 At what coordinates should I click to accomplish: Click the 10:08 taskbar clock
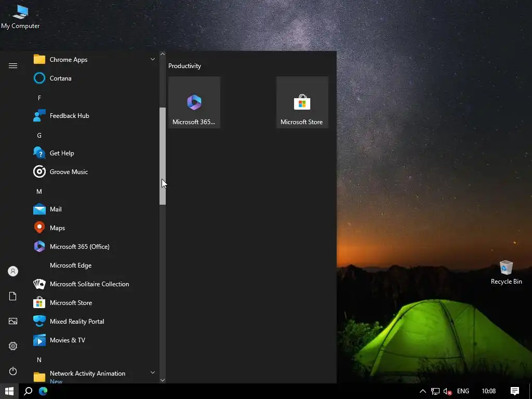(x=488, y=391)
